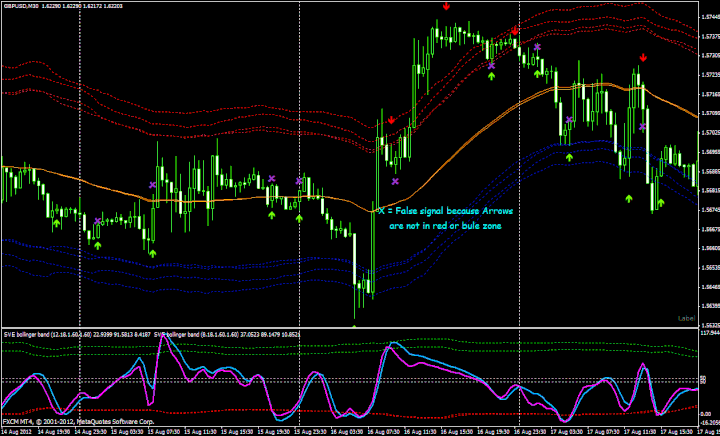Click the 15 Aug 03:30 time axis label

(x=127, y=432)
